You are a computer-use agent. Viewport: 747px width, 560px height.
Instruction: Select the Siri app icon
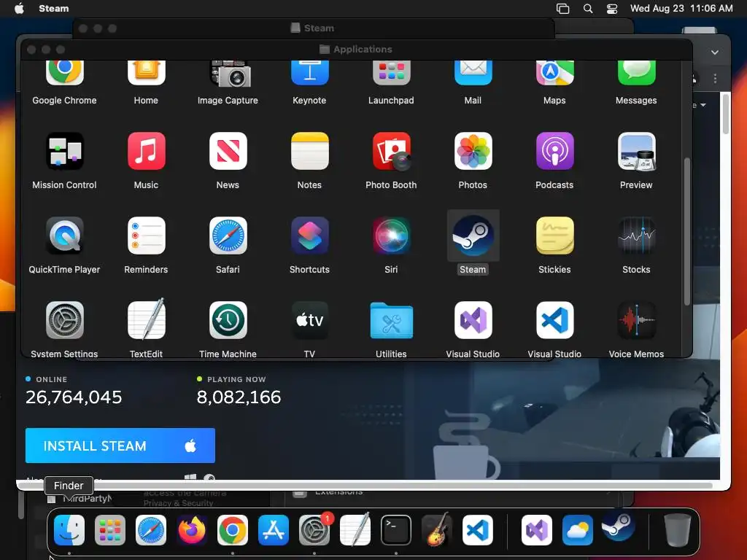coord(391,236)
